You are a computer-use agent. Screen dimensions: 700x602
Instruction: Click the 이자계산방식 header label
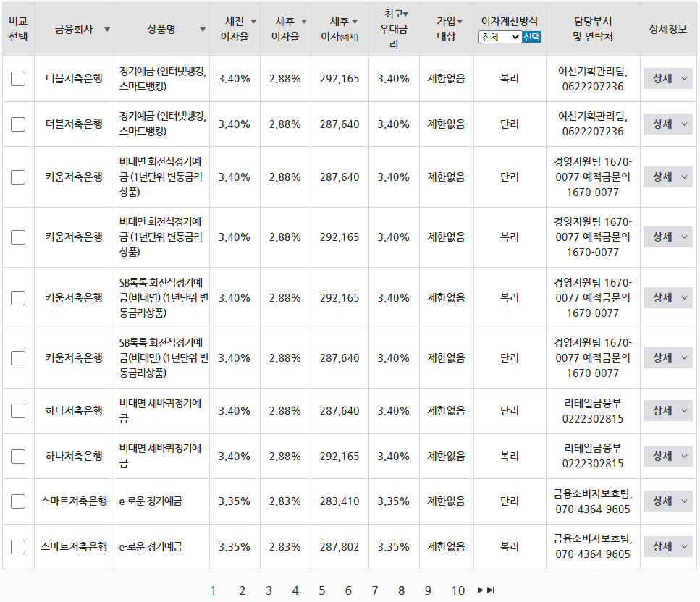tap(510, 21)
